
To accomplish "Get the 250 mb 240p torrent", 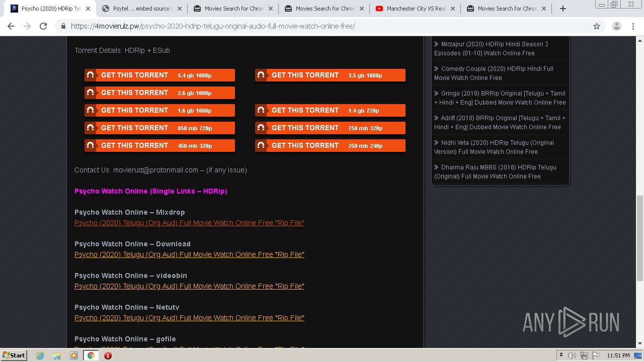I will click(x=330, y=146).
